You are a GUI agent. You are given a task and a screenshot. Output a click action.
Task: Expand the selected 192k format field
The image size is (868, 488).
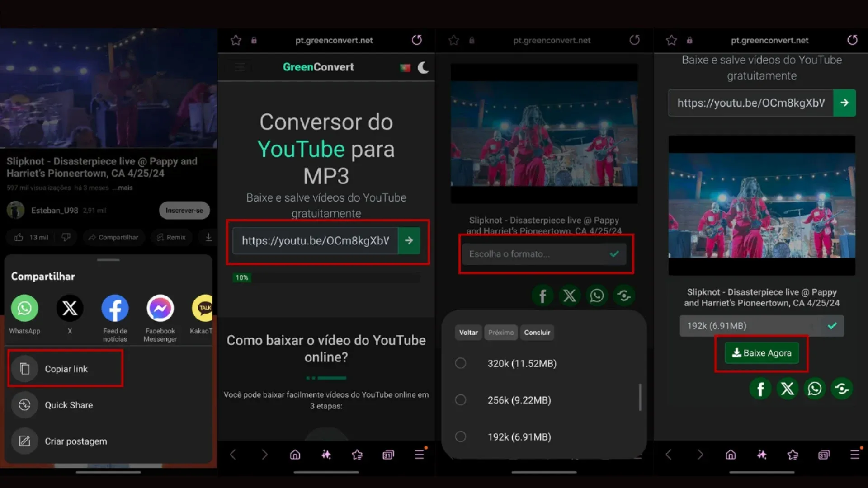pyautogui.click(x=761, y=325)
